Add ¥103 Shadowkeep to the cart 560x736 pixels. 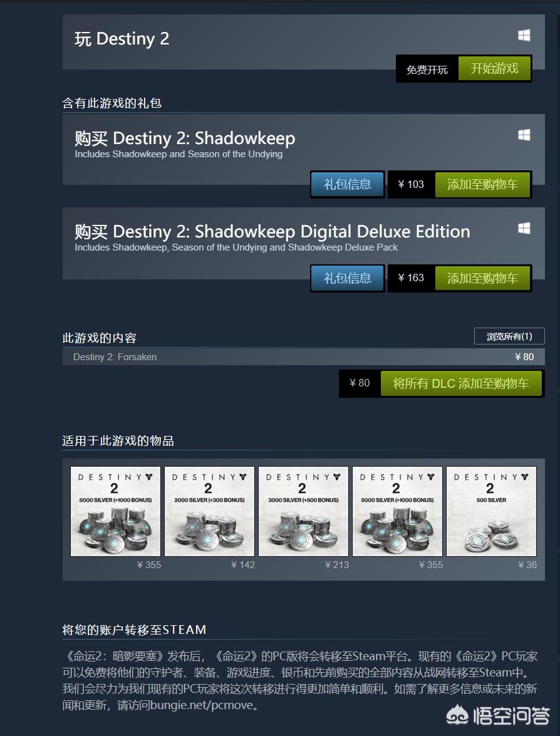click(482, 184)
